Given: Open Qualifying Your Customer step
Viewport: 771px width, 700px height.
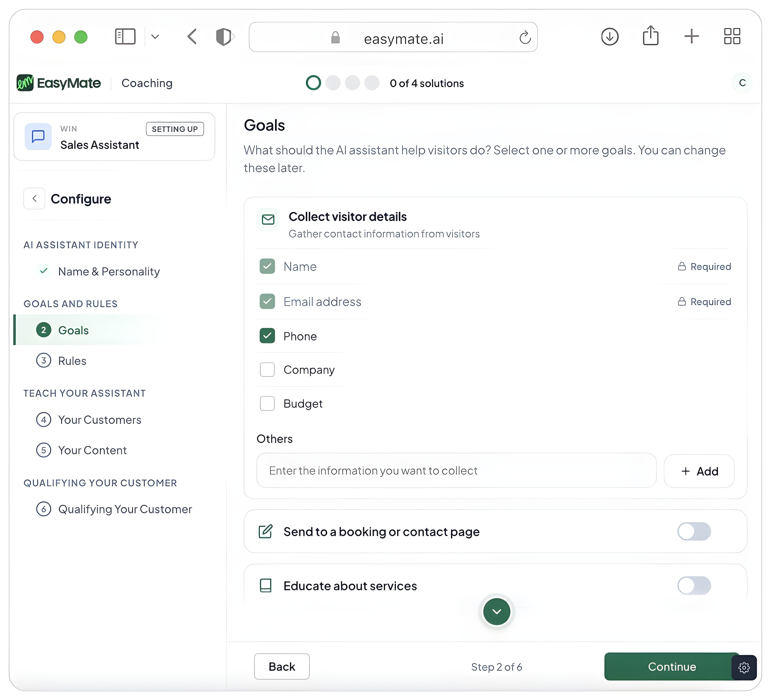Looking at the screenshot, I should point(125,509).
